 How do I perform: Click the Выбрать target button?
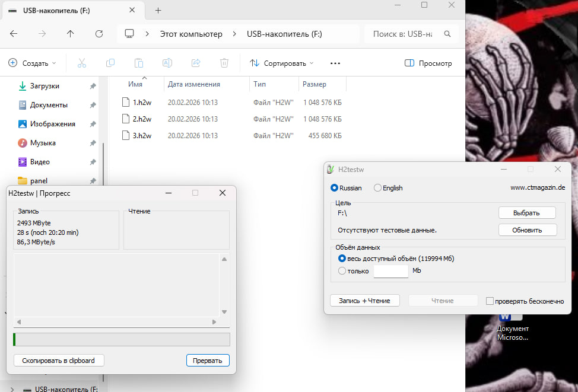tap(527, 213)
